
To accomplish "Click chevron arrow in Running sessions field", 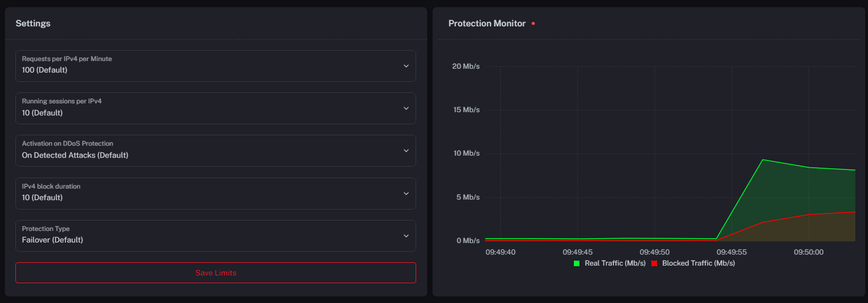I will (x=406, y=108).
